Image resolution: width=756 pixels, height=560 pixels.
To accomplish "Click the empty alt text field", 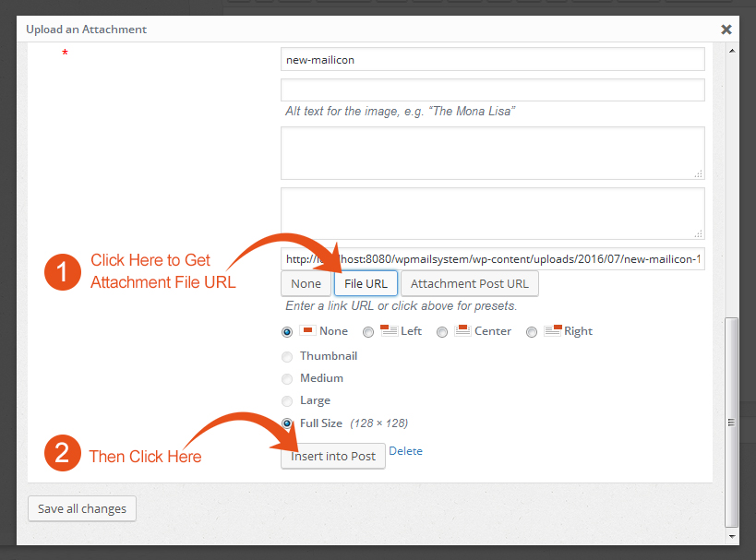I will click(x=492, y=89).
